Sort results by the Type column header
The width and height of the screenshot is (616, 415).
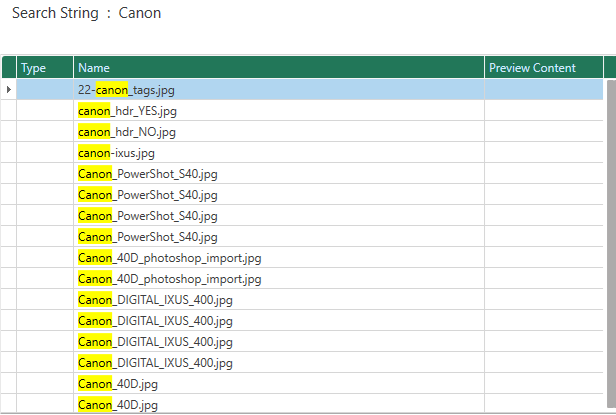(45, 68)
